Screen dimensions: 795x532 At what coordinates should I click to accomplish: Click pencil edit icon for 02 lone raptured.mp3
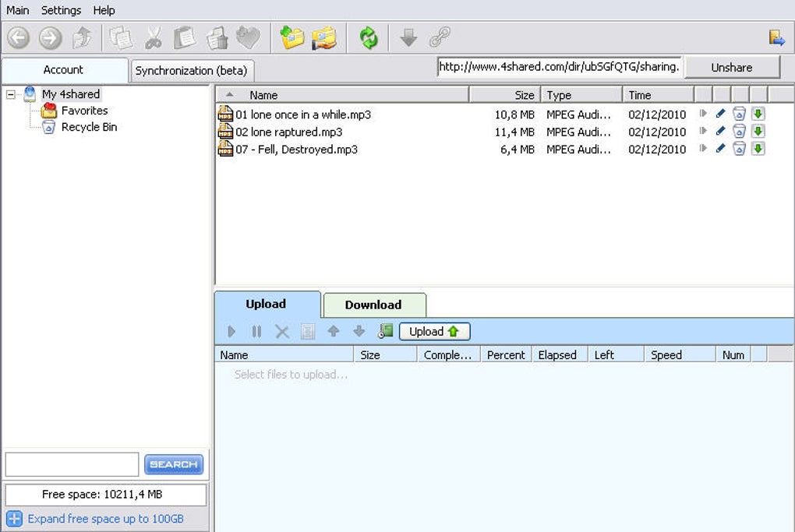coord(720,131)
